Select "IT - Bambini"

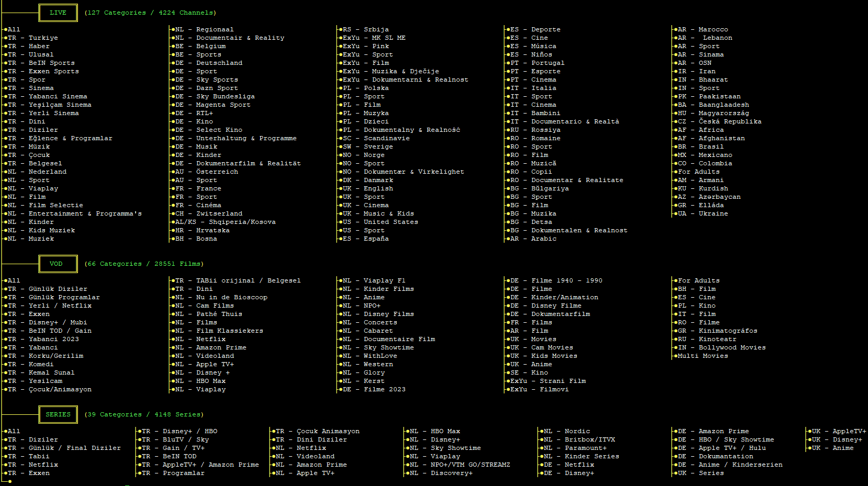pos(536,113)
